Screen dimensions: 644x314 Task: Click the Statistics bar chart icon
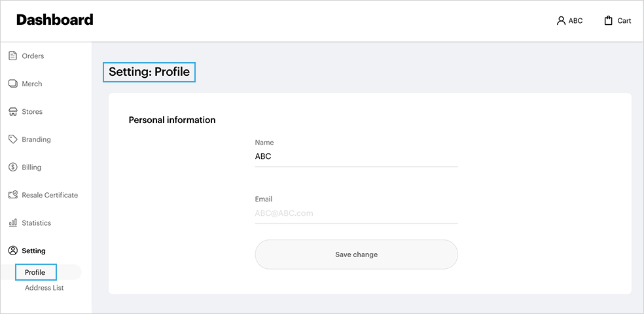(x=12, y=223)
